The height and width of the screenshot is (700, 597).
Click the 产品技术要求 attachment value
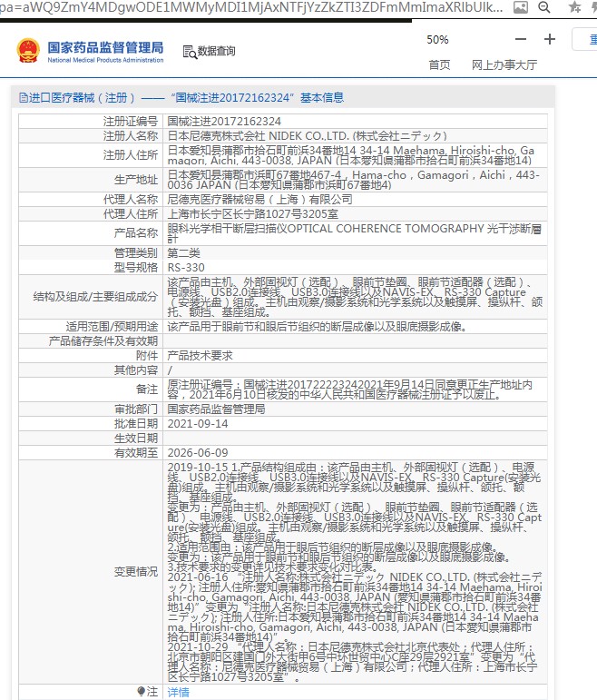[x=200, y=356]
